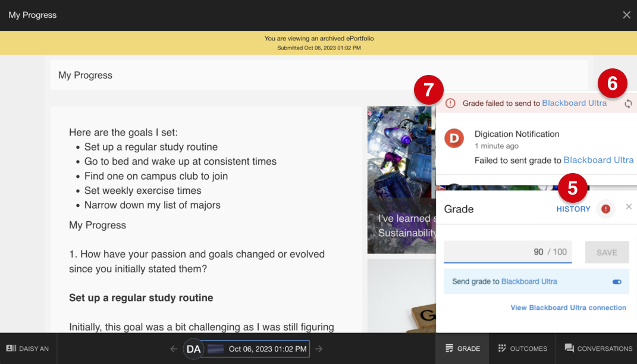Click the Digication Notification avatar D
This screenshot has width=637, height=364.
(x=454, y=139)
